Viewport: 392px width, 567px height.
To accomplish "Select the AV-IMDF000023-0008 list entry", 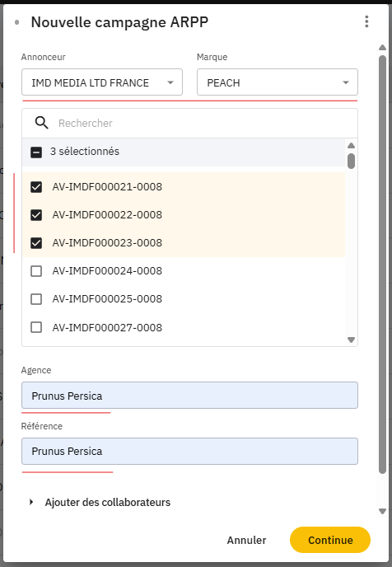I will click(184, 243).
